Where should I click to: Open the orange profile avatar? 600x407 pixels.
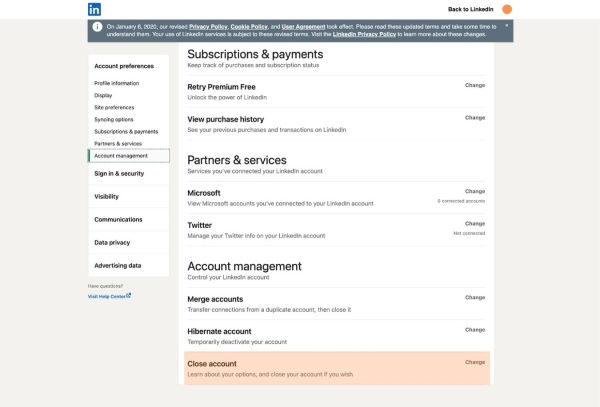507,9
